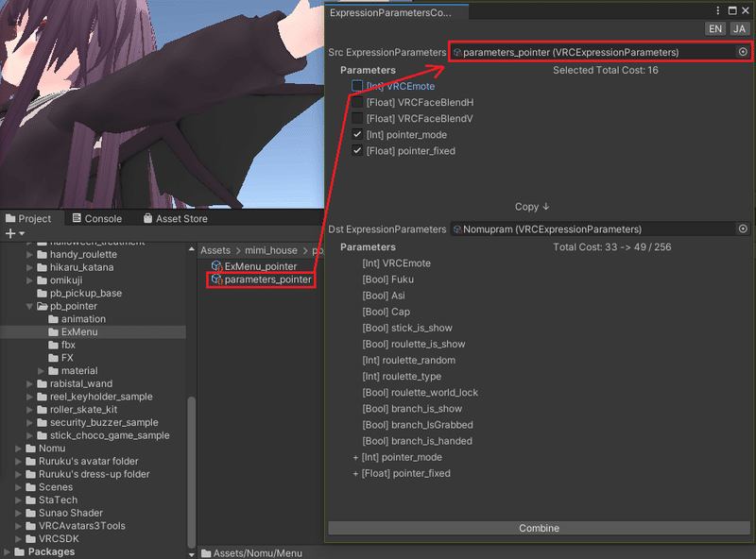The height and width of the screenshot is (559, 756).
Task: Collapse the pb_pointer folder
Action: pyautogui.click(x=30, y=307)
